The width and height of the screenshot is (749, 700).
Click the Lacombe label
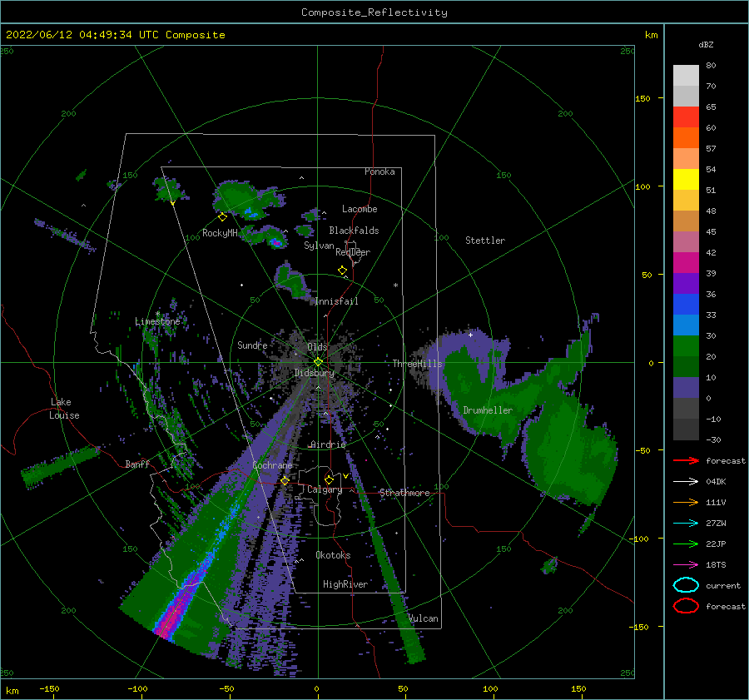[360, 209]
